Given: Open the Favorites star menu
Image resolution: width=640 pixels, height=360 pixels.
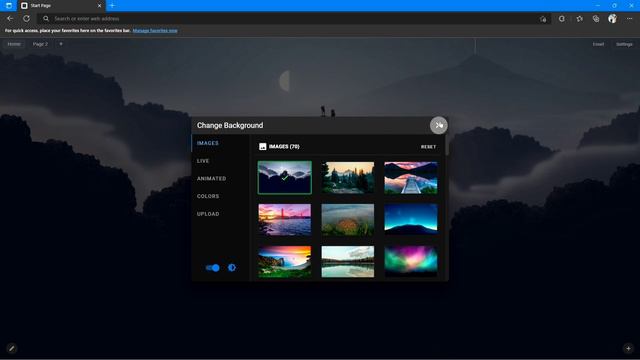Looking at the screenshot, I should pos(580,18).
